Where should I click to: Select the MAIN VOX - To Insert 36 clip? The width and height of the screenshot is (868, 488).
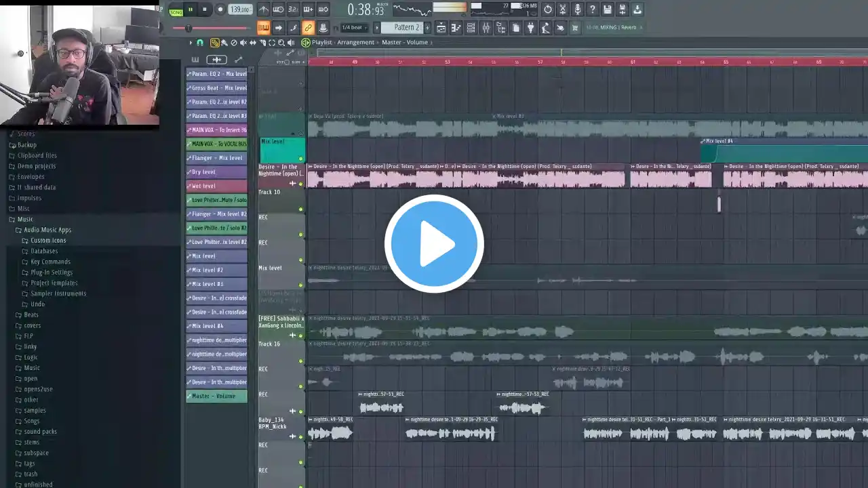[x=217, y=130]
